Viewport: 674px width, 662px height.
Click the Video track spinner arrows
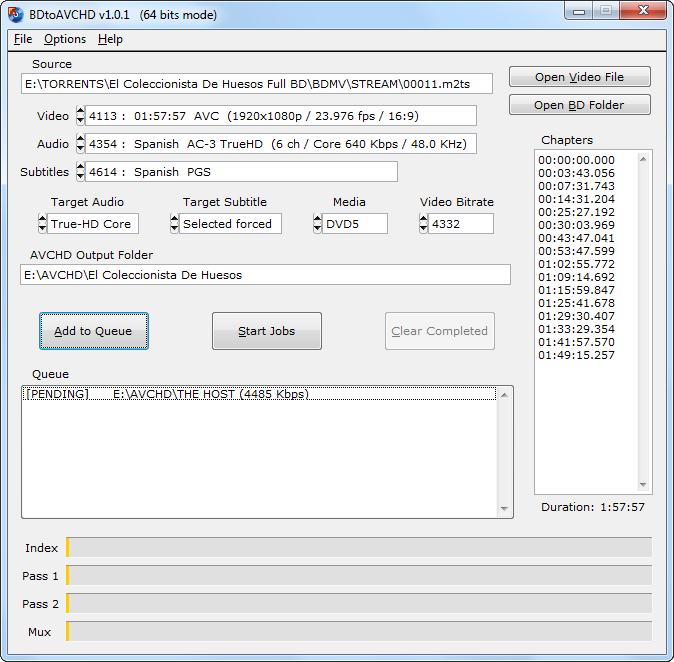click(x=80, y=116)
